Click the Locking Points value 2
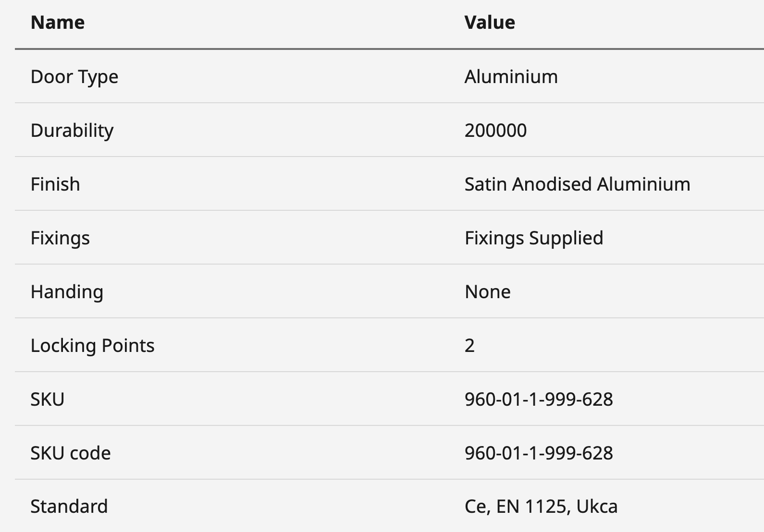The image size is (764, 532). coord(469,346)
